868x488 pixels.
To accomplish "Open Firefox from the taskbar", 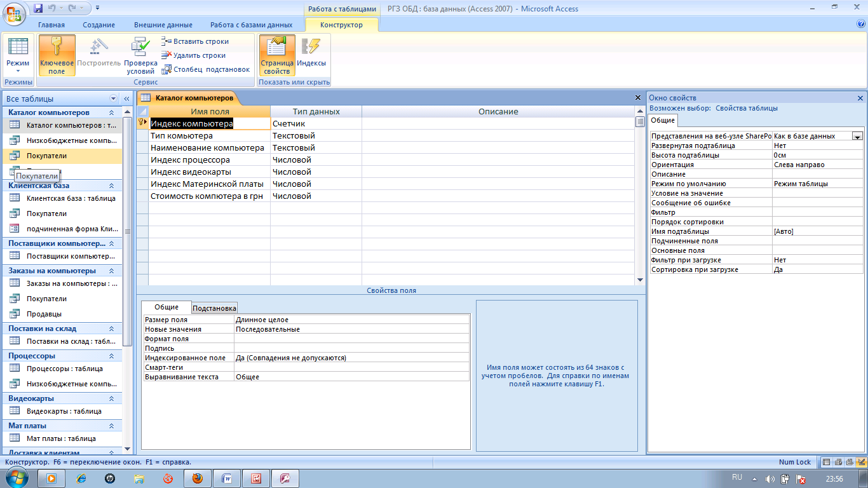I will pyautogui.click(x=198, y=478).
